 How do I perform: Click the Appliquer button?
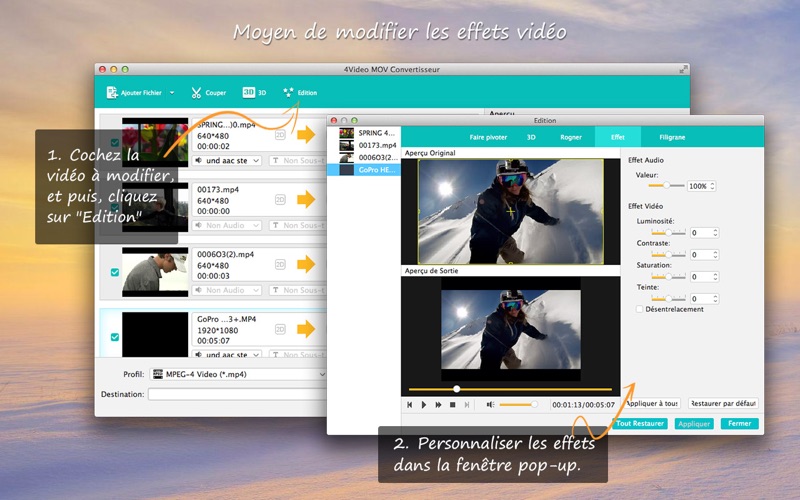694,423
